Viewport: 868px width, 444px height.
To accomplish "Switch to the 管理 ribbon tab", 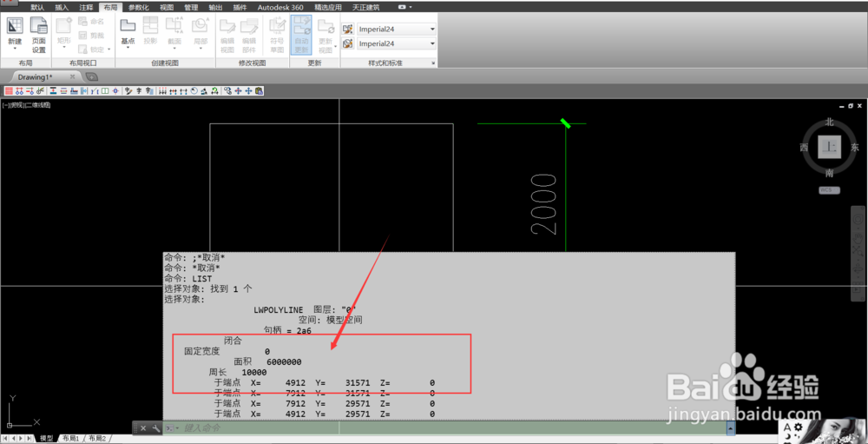I will (191, 7).
